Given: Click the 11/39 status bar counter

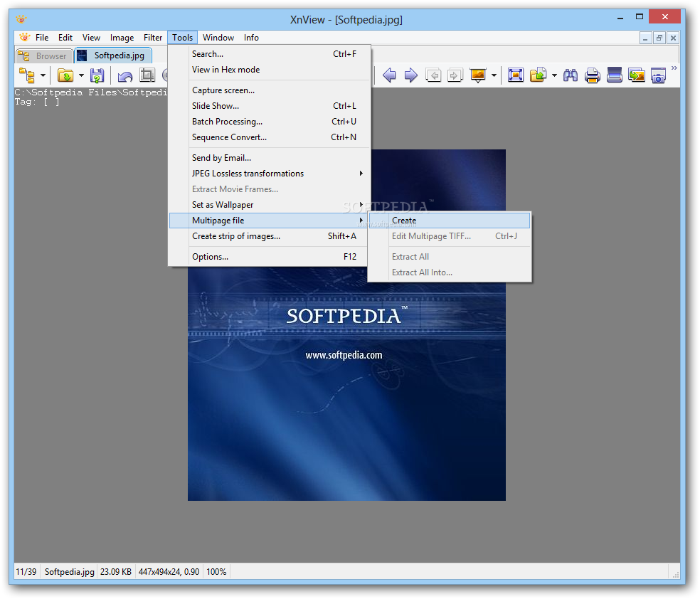Looking at the screenshot, I should pyautogui.click(x=26, y=572).
